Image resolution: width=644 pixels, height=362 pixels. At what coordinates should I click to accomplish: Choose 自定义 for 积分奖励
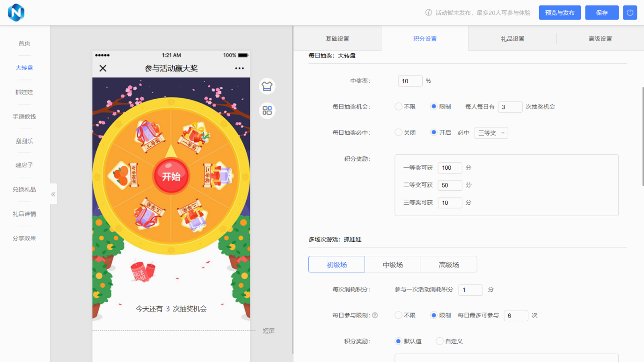439,341
